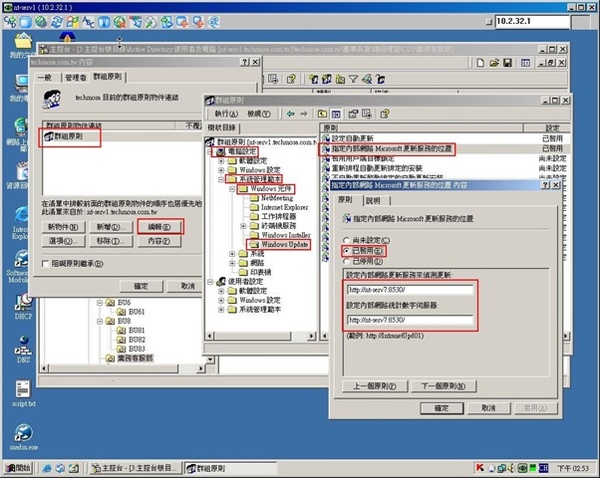The height and width of the screenshot is (478, 600).
Task: Click the New User icon in the Active Directory toolbar
Action: click(314, 79)
